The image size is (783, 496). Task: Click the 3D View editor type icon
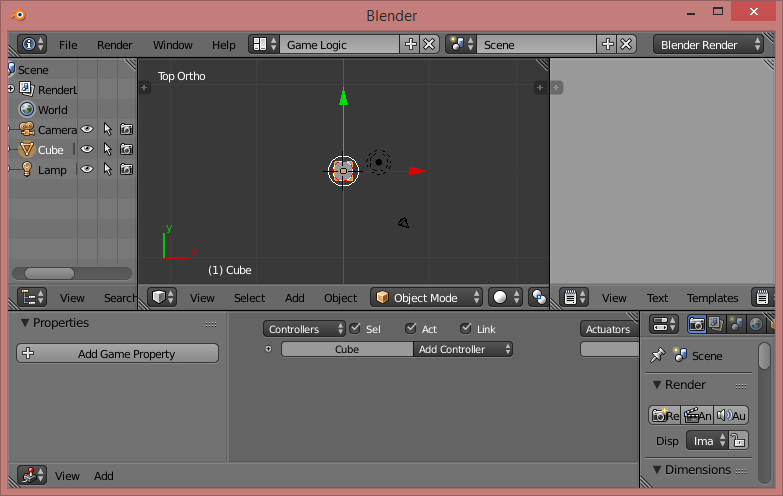click(162, 298)
